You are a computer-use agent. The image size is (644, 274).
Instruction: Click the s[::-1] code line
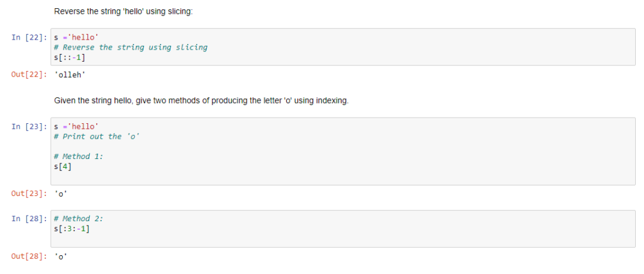(70, 57)
